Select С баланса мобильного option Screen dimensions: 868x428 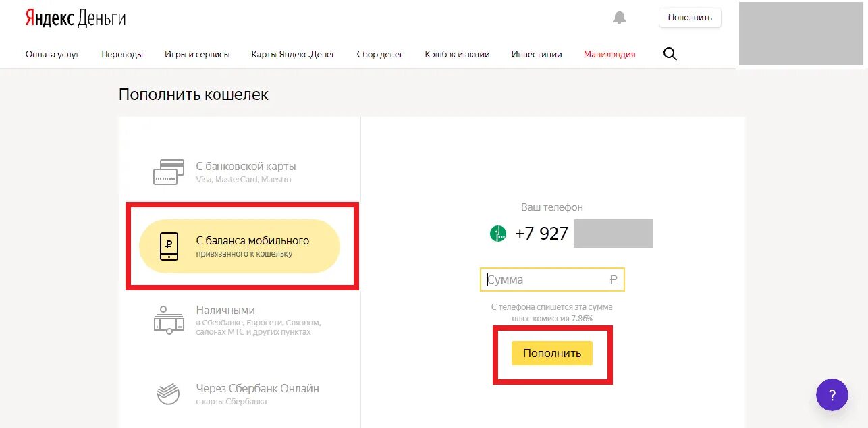(240, 246)
